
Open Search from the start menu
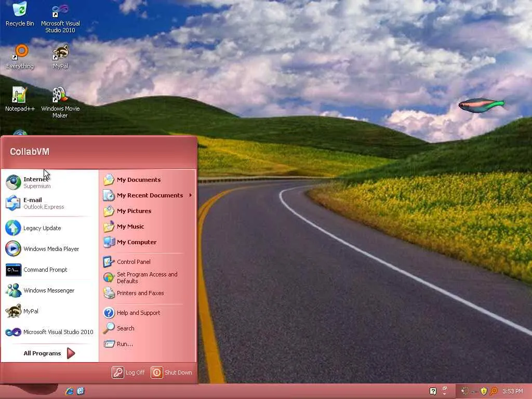coord(148,328)
